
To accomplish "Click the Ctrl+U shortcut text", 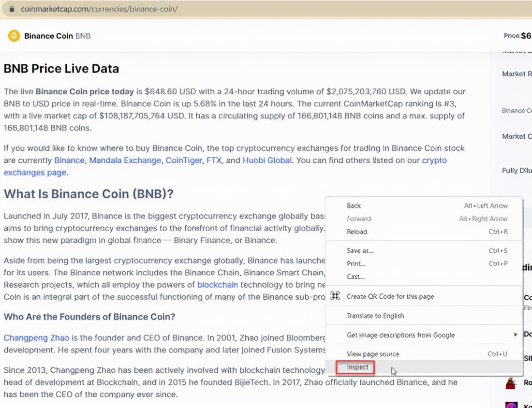I will [x=497, y=354].
